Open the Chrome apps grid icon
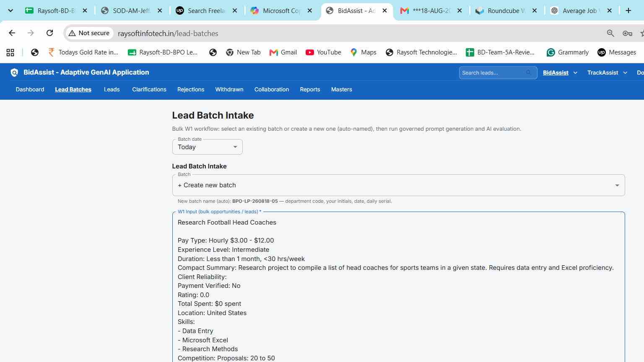644x362 pixels. [10, 52]
